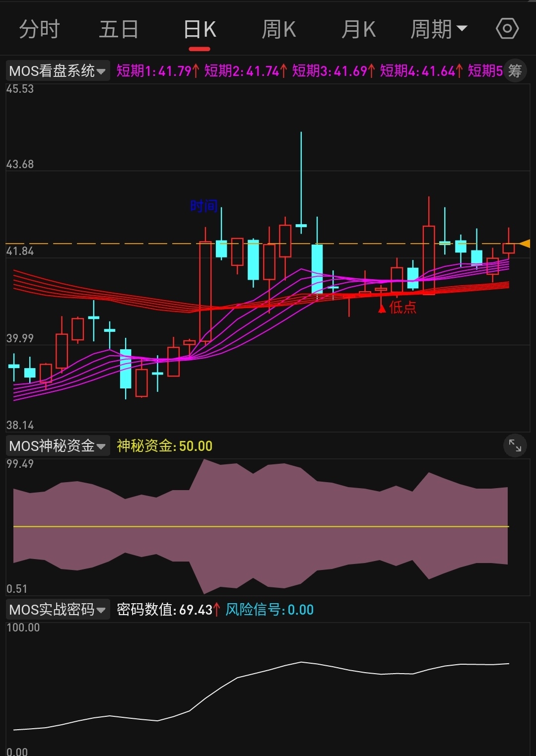Expand chart with fullscreen arrows icon
Image resolution: width=536 pixels, height=756 pixels.
click(515, 446)
